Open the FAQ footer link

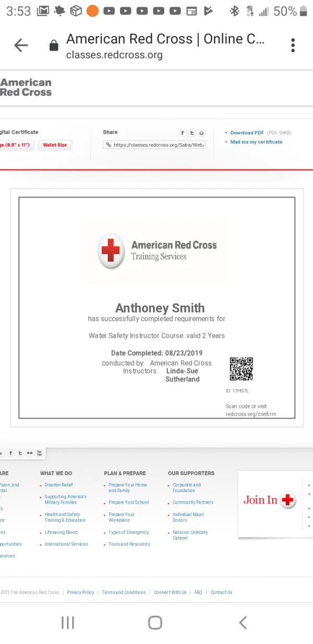coord(198,592)
